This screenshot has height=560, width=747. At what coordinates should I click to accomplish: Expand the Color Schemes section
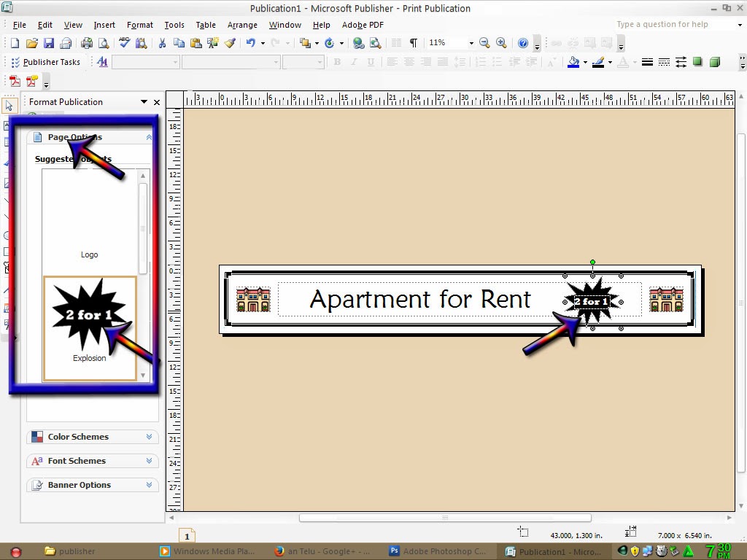click(x=78, y=436)
